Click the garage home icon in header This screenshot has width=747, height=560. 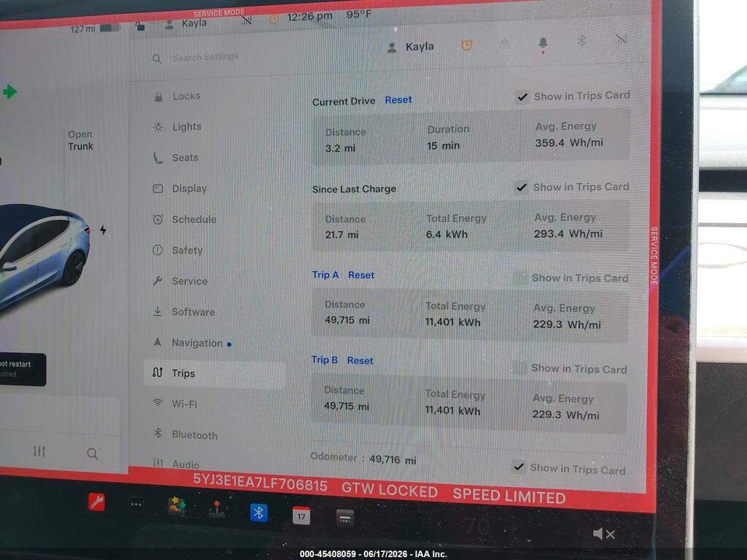click(505, 44)
